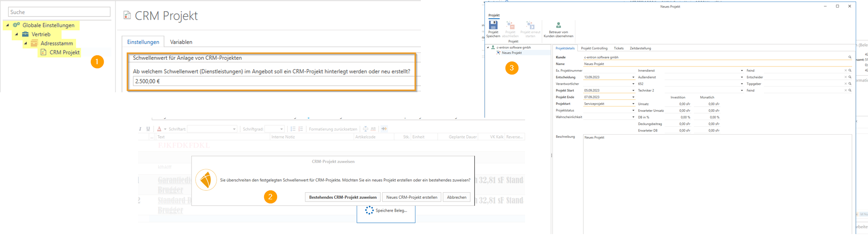Image resolution: width=868 pixels, height=251 pixels.
Task: Switch to the Variablen tab
Action: click(181, 42)
